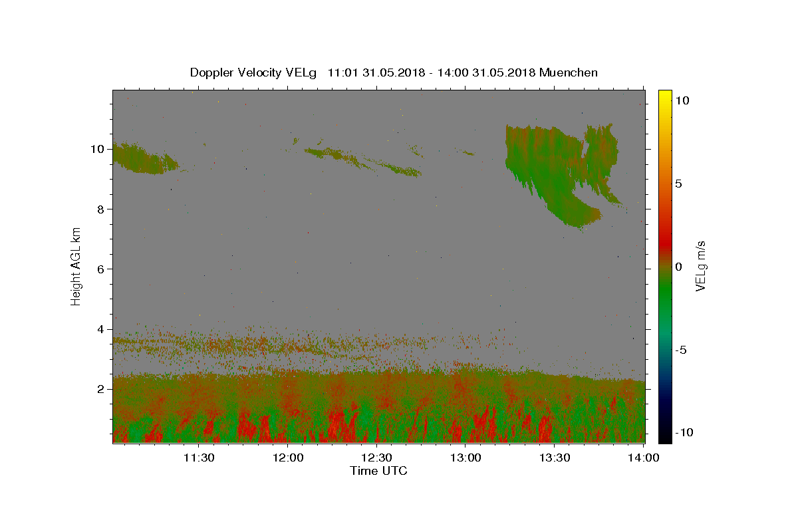Click the height axis label 2
Screen dimensions: 798x532
pyautogui.click(x=102, y=389)
